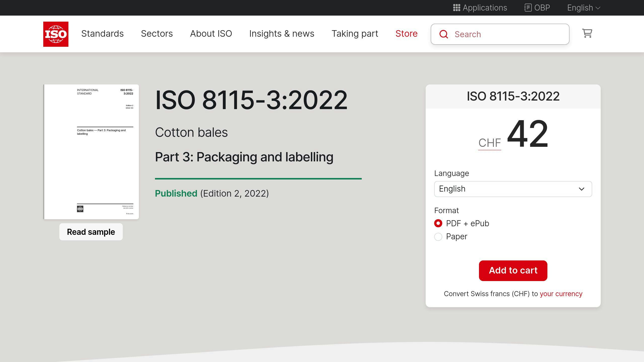The height and width of the screenshot is (362, 644).
Task: Open the Standards menu
Action: click(x=102, y=34)
